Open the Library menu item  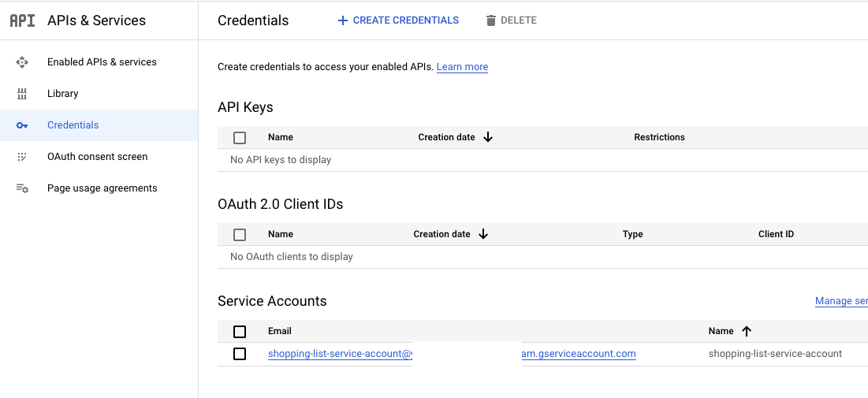[63, 94]
